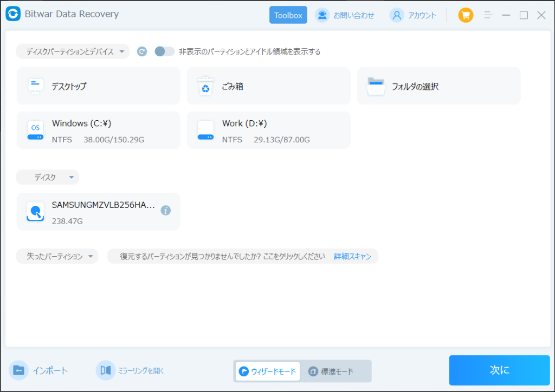The image size is (555, 392).
Task: Click the info icon on Samsung disk
Action: pyautogui.click(x=166, y=210)
